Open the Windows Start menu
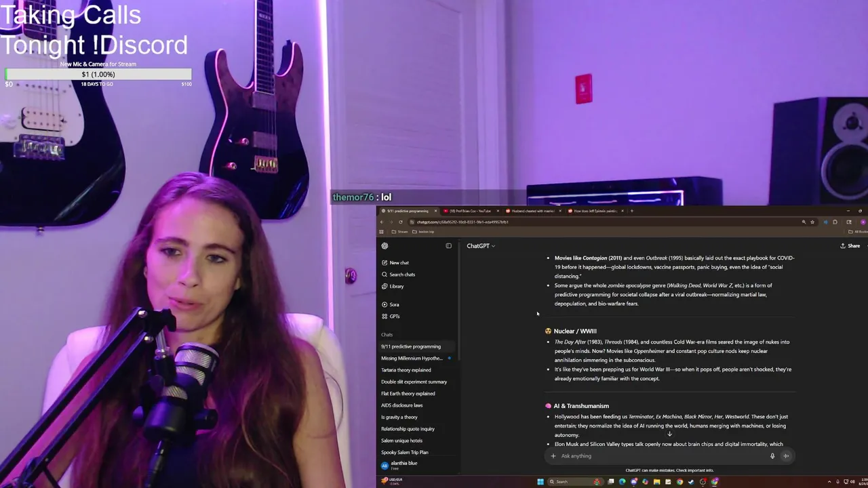Viewport: 868px width, 488px height. pos(540,482)
